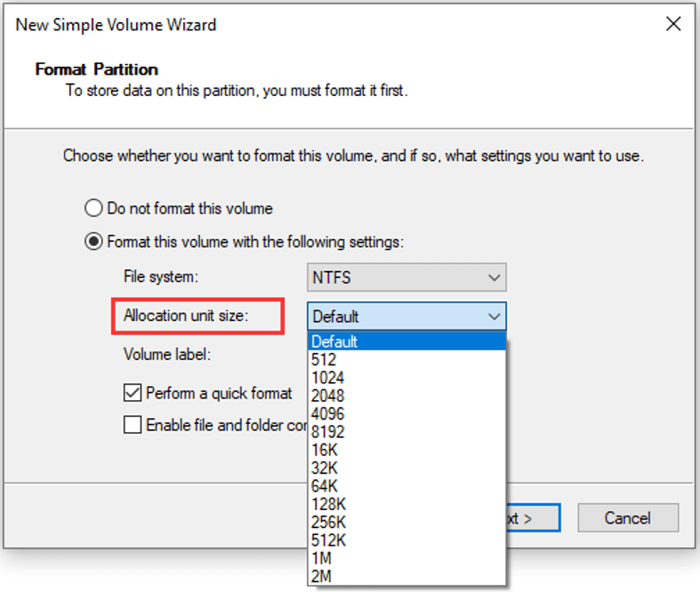Pick 8192 from the dropdown list
This screenshot has width=700, height=592.
406,432
